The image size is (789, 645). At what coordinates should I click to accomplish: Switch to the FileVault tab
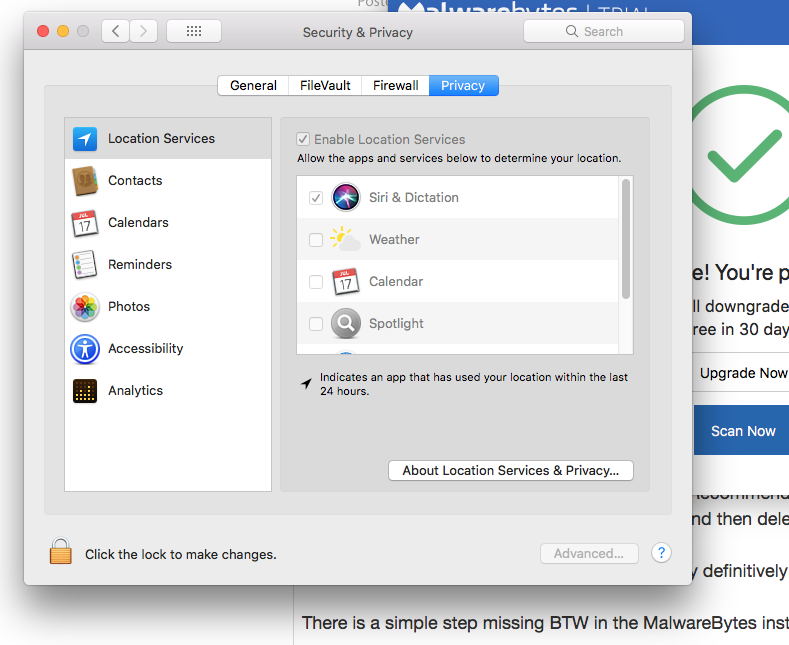tap(325, 86)
